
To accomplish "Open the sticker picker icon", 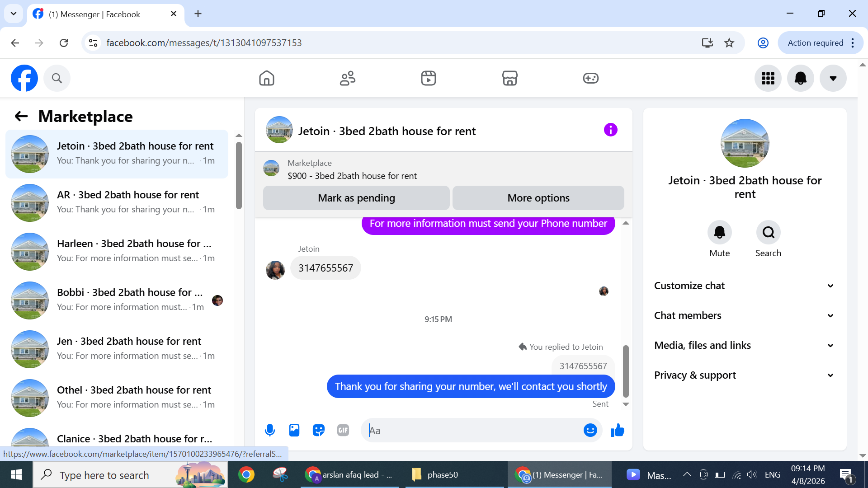I will click(x=319, y=430).
